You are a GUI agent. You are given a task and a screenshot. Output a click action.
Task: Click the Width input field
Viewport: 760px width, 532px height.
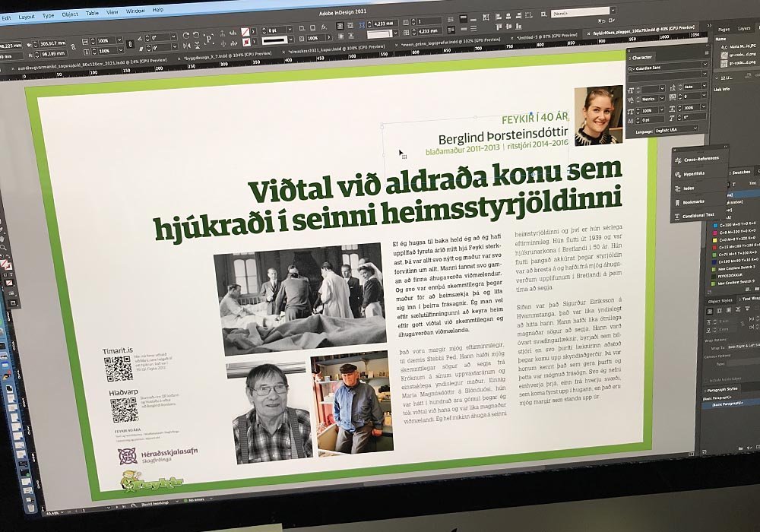click(52, 43)
